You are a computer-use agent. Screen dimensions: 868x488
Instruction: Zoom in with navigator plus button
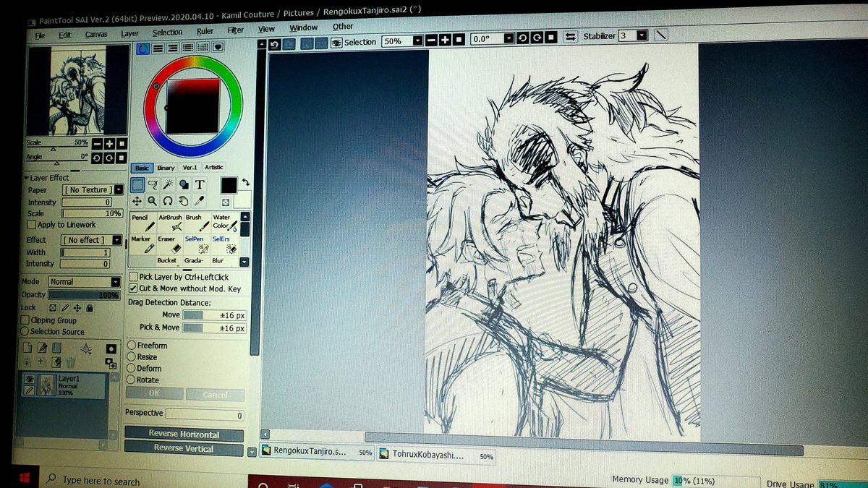tap(109, 144)
